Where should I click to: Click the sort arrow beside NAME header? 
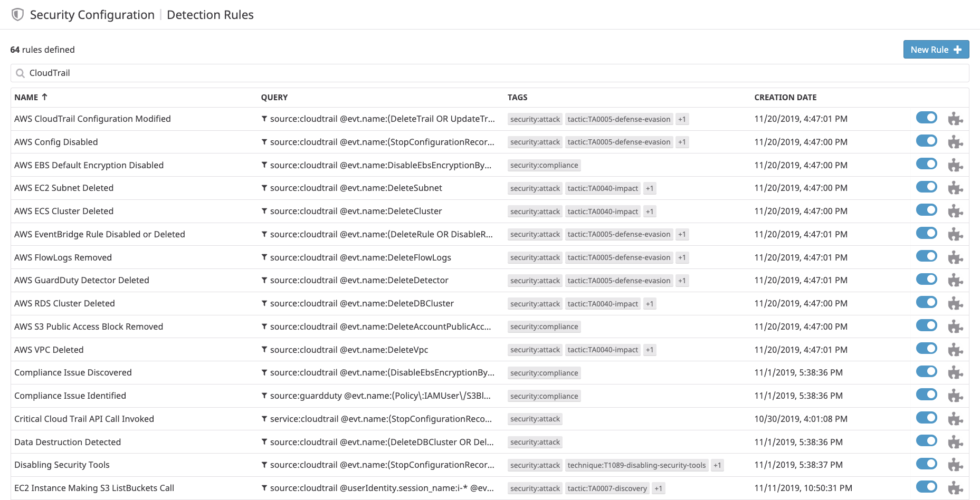click(45, 97)
